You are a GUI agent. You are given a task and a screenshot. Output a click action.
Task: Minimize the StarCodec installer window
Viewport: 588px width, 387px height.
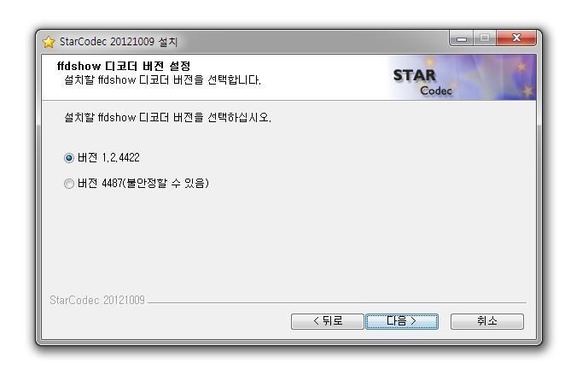tap(461, 38)
